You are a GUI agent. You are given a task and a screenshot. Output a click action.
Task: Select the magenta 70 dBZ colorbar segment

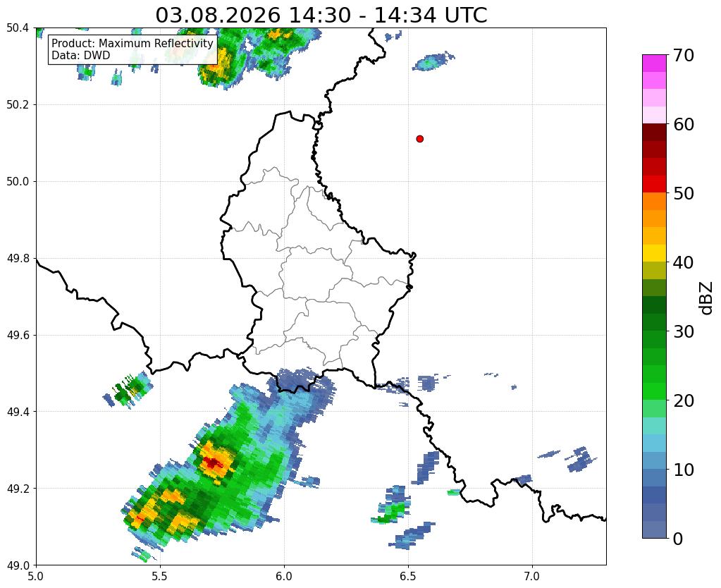(654, 63)
